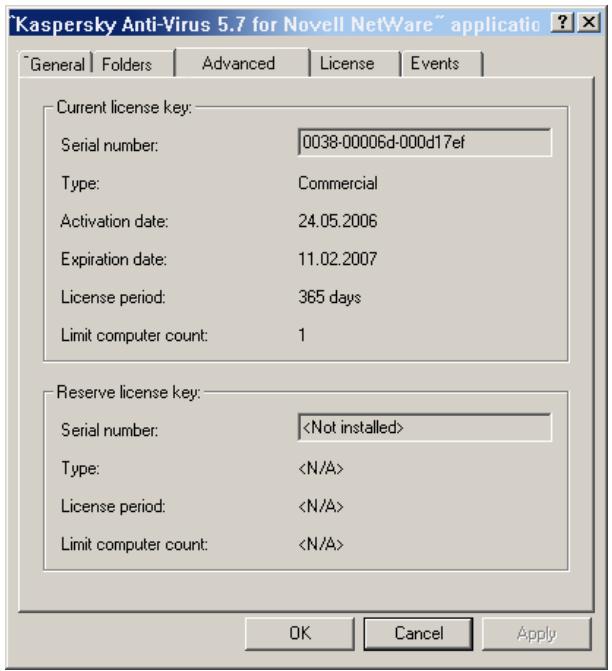
Task: Switch to the General tab
Action: 56,64
